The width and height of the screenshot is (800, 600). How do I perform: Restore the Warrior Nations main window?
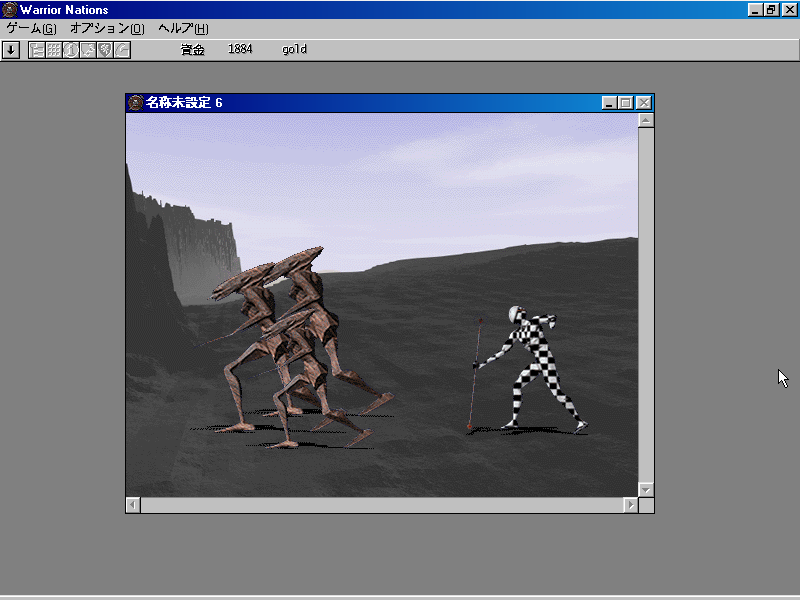(771, 10)
